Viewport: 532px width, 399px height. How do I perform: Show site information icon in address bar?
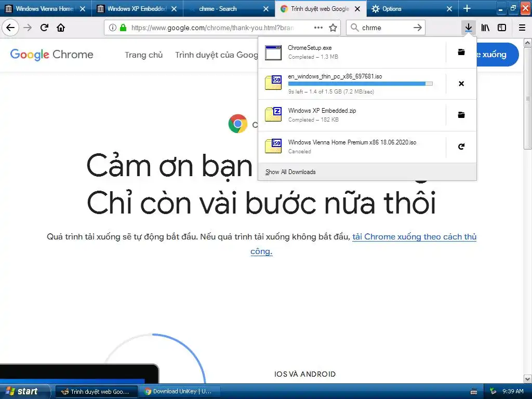pyautogui.click(x=113, y=28)
